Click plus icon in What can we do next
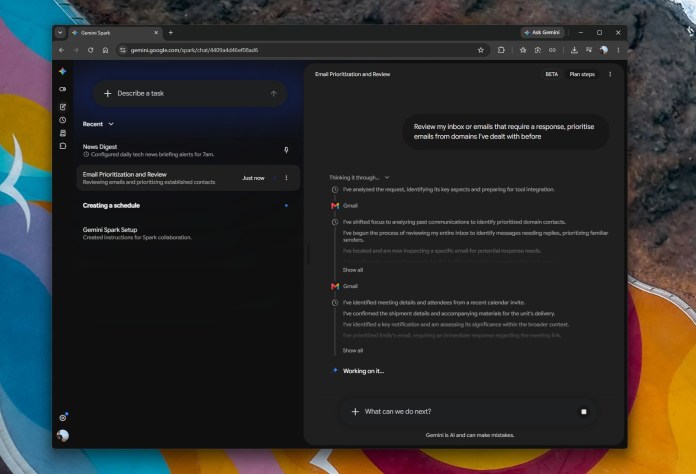696x474 pixels. tap(355, 412)
